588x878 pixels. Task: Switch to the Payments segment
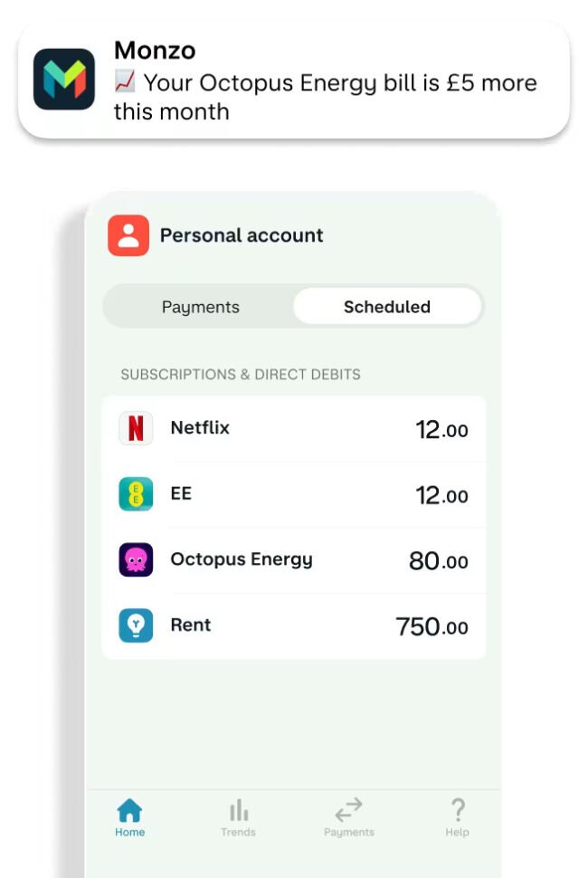pyautogui.click(x=200, y=307)
